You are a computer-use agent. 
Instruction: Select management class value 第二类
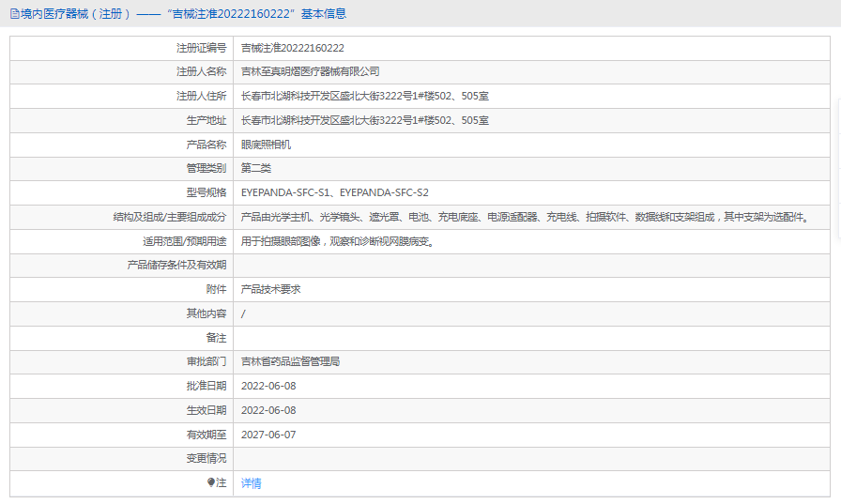(256, 168)
